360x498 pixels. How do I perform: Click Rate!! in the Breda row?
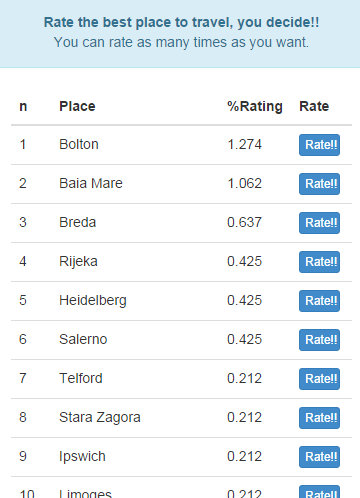(x=319, y=223)
